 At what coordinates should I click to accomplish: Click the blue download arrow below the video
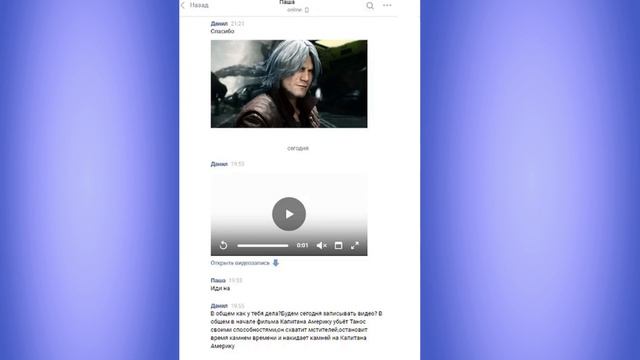point(276,263)
